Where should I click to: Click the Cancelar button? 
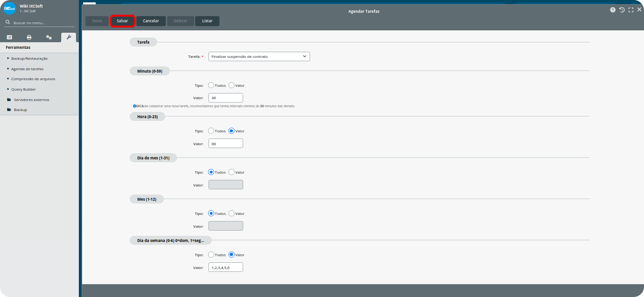pyautogui.click(x=151, y=21)
